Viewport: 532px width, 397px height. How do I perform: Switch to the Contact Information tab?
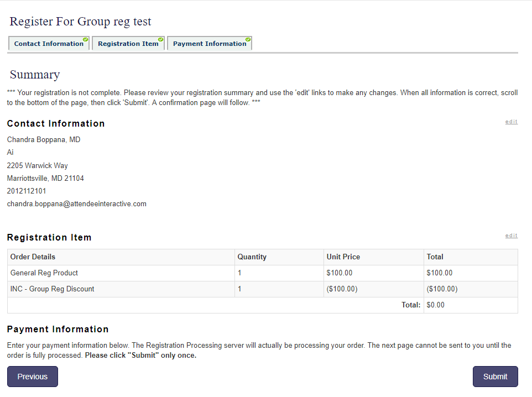[49, 44]
